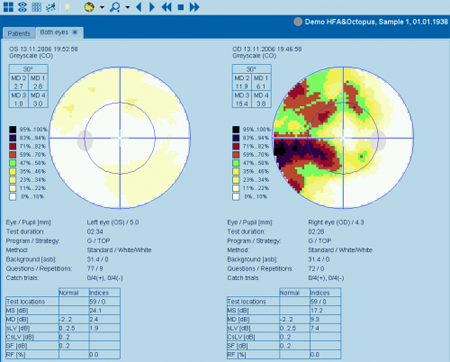Click the light bulb hint icon

tap(67, 7)
